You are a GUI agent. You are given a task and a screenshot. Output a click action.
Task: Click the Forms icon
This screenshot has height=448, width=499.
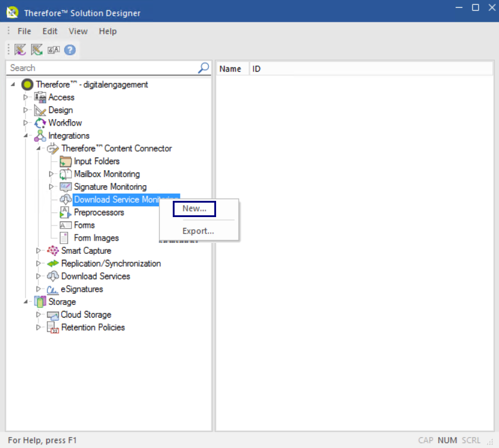[66, 225]
